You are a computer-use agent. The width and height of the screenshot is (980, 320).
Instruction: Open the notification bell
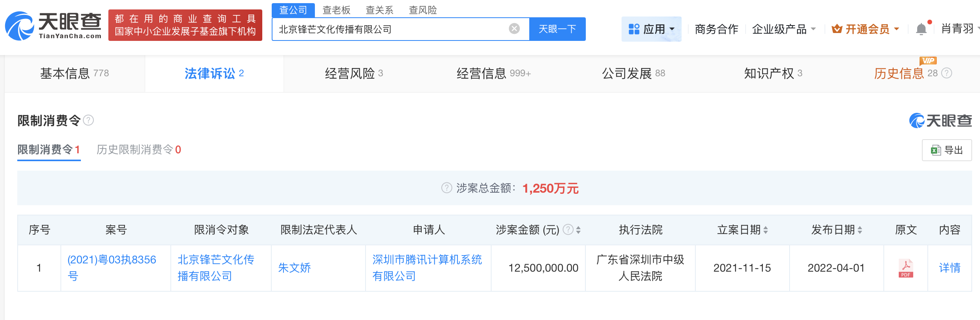[921, 29]
